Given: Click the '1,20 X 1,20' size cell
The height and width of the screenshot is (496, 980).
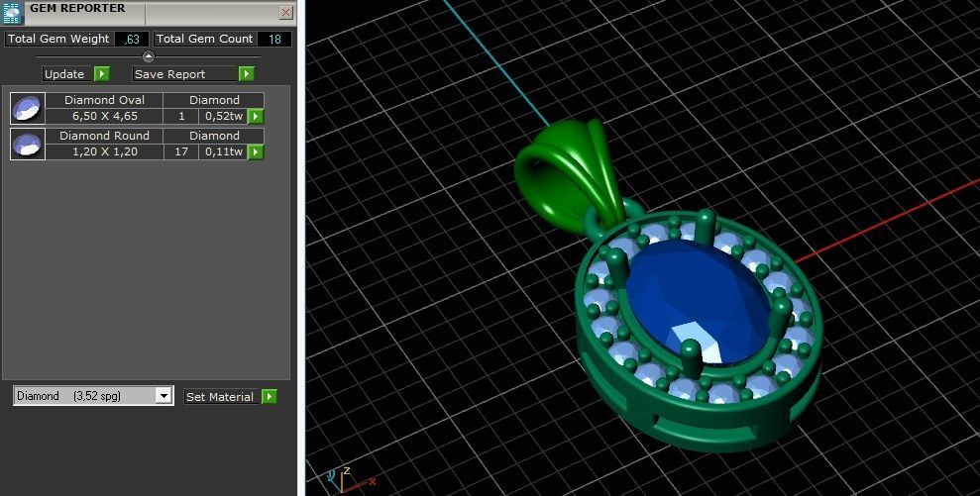Looking at the screenshot, I should coord(104,151).
